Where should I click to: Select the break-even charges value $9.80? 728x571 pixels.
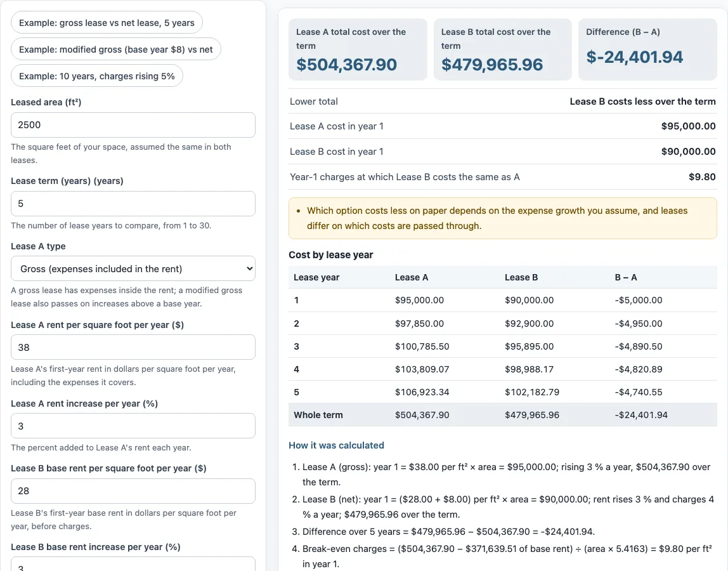[x=702, y=177]
